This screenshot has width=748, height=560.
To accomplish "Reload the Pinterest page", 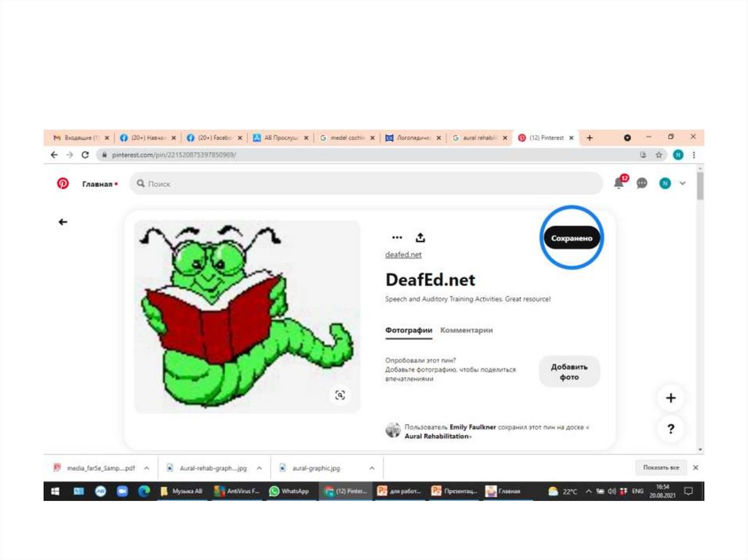I will pos(85,155).
